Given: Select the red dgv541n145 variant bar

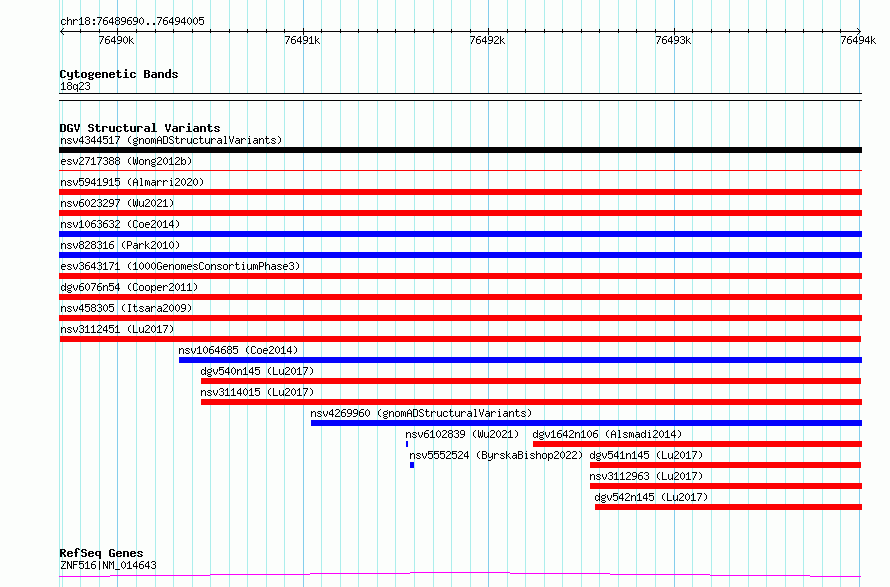Looking at the screenshot, I should pyautogui.click(x=725, y=465).
